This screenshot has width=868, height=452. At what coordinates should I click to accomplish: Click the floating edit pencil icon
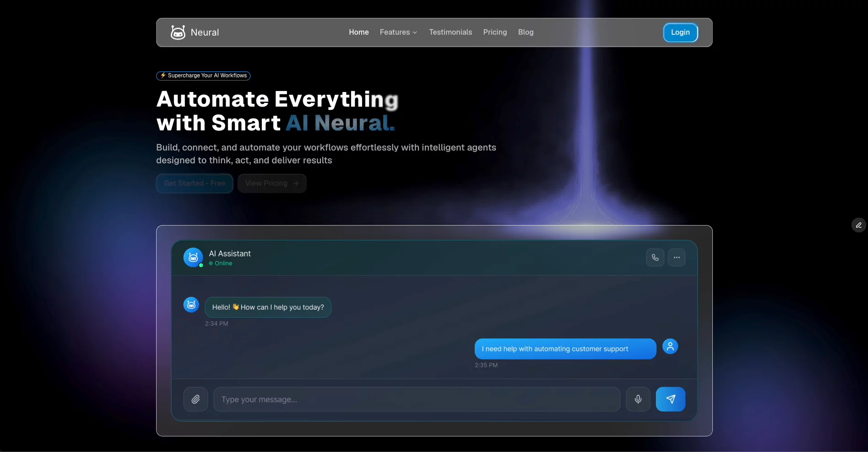click(x=859, y=225)
